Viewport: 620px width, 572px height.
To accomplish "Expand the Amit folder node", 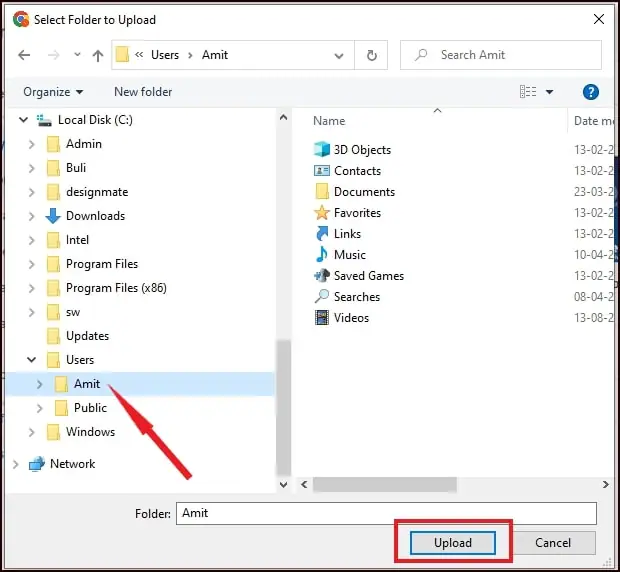I will click(x=40, y=384).
